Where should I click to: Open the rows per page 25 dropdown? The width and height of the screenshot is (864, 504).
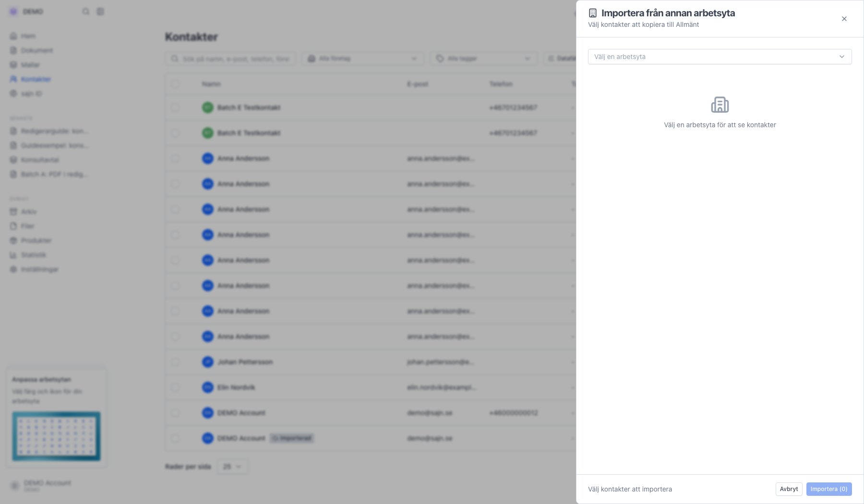click(232, 467)
